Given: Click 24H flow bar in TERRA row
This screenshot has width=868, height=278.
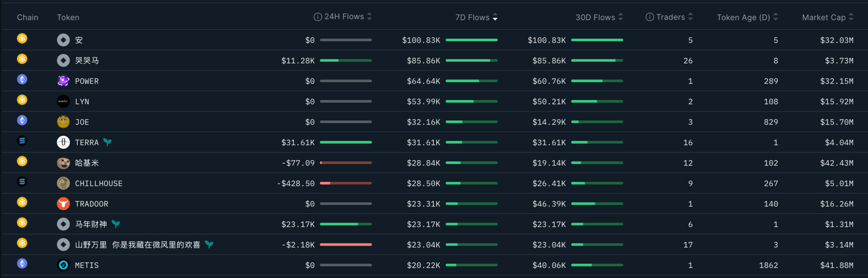Looking at the screenshot, I should pyautogui.click(x=346, y=142).
